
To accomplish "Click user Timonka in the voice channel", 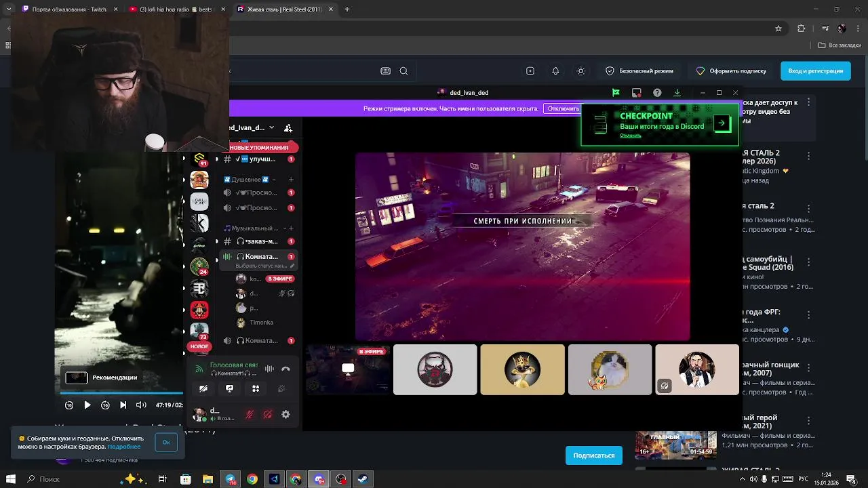I will [x=262, y=323].
